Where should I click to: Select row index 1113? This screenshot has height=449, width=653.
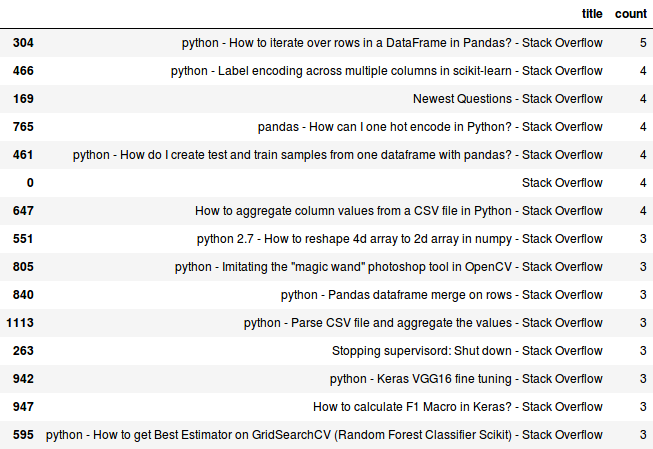[20, 323]
